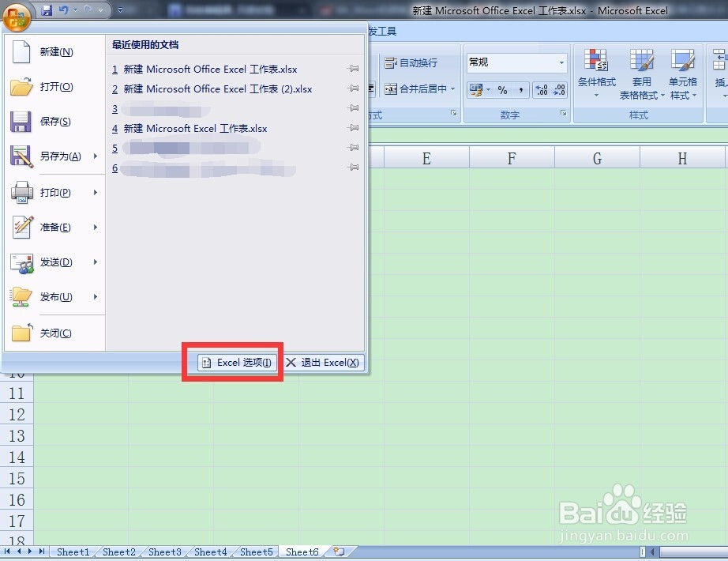Choose Close (关闭) in Office menu
This screenshot has width=728, height=561.
56,333
